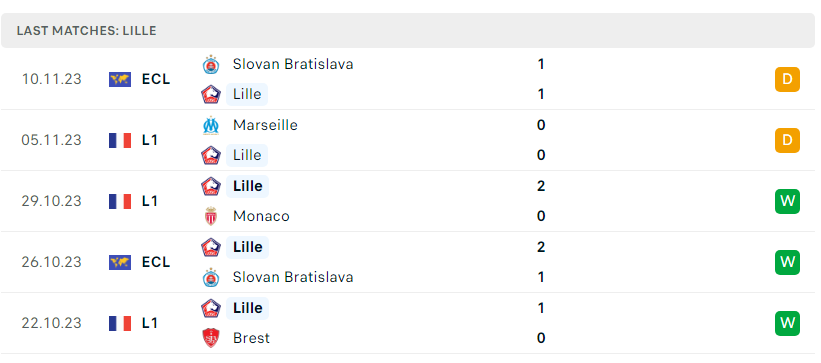This screenshot has width=821, height=363.
Task: Click the France flag for 05.11.23 match
Action: pyautogui.click(x=120, y=140)
